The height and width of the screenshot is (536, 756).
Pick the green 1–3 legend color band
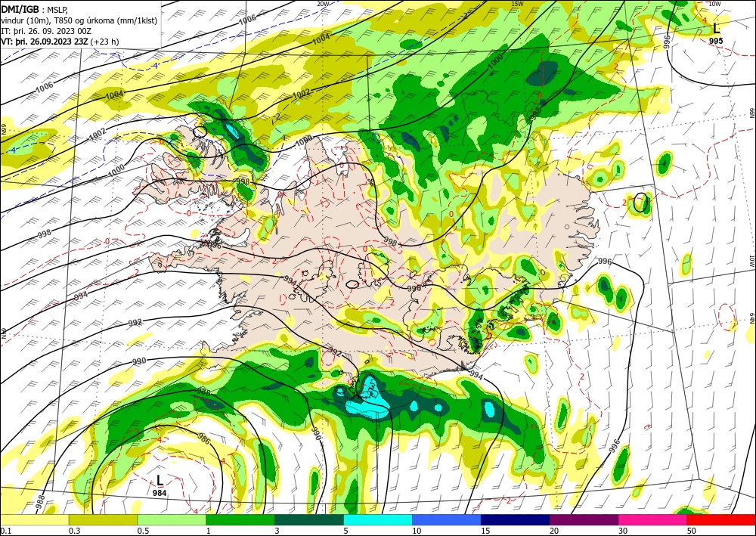pyautogui.click(x=240, y=519)
